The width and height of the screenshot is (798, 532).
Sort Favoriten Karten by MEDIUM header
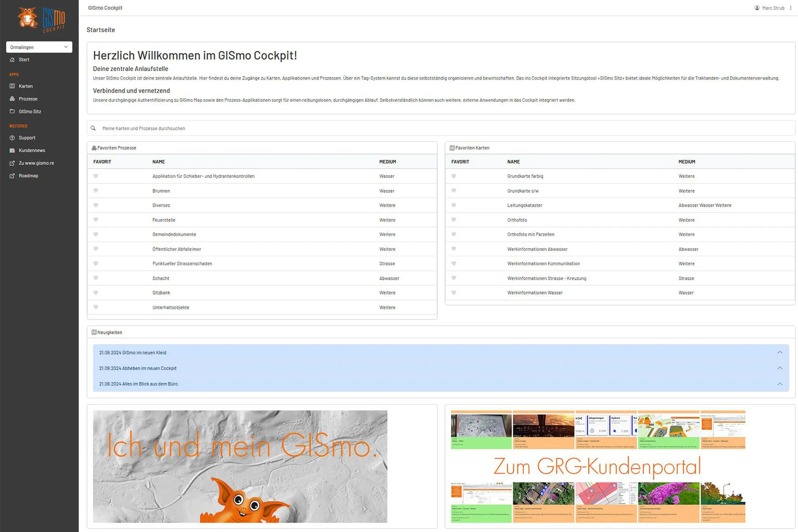pyautogui.click(x=687, y=162)
